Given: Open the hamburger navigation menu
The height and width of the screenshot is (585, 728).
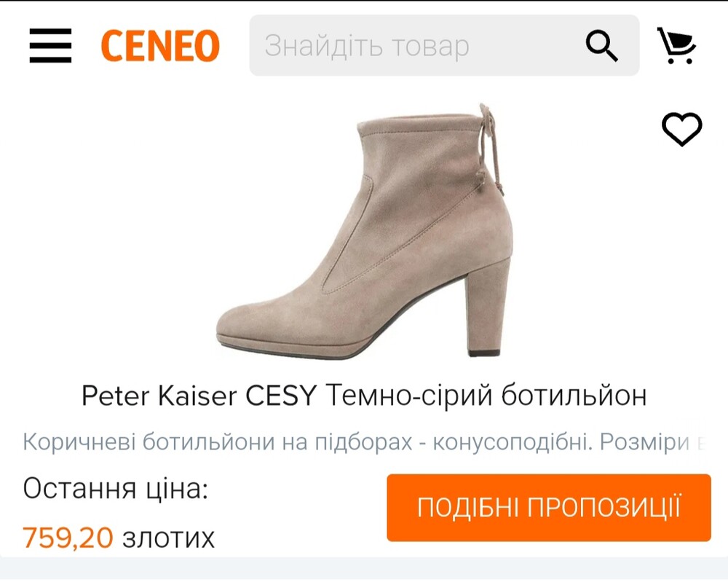Looking at the screenshot, I should tap(50, 45).
